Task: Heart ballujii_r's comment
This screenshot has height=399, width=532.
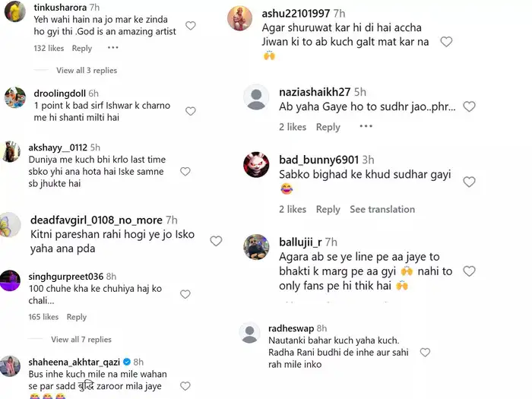Action: click(469, 271)
